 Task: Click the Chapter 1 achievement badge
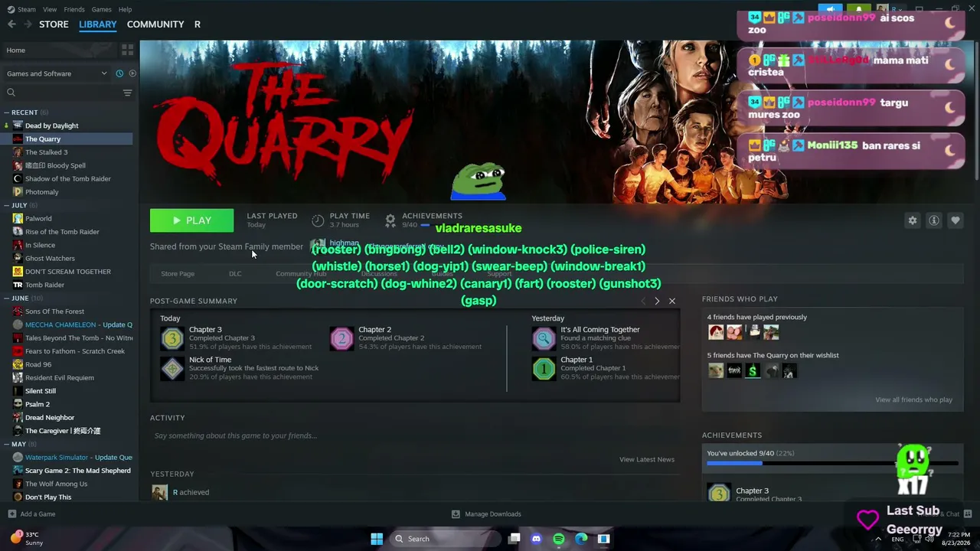click(x=544, y=368)
